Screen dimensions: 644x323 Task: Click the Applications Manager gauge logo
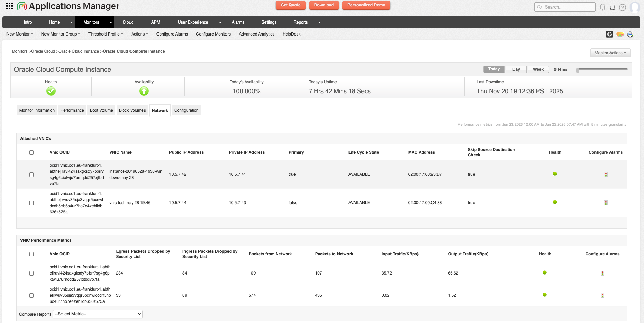(22, 6)
